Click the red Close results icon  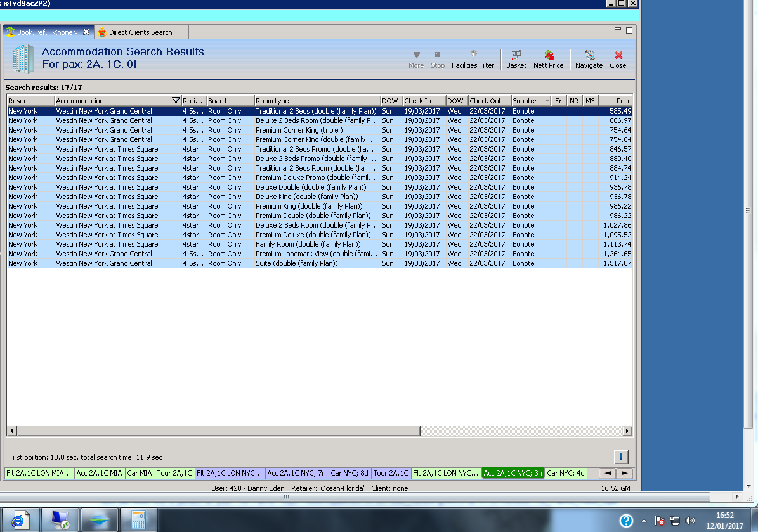tap(618, 55)
